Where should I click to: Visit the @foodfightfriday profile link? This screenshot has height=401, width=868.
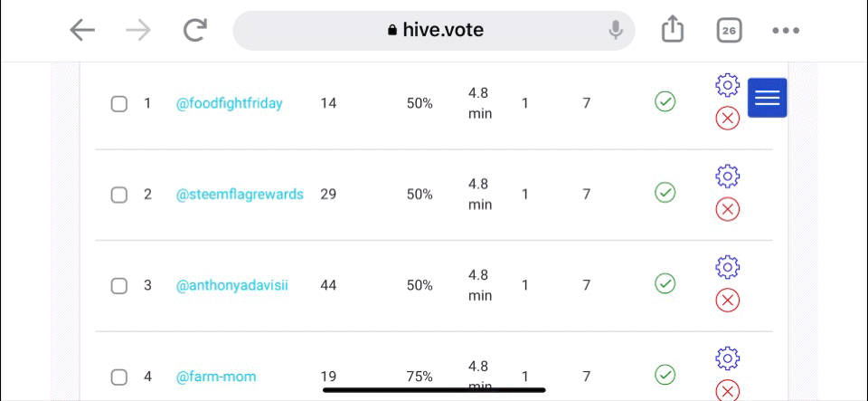[229, 103]
